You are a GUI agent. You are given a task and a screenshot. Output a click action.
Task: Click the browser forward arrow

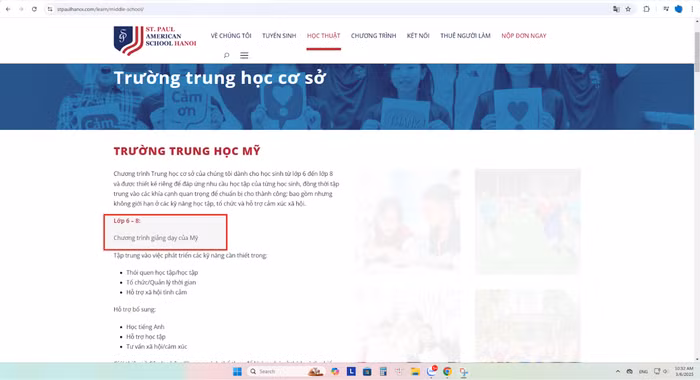point(21,9)
